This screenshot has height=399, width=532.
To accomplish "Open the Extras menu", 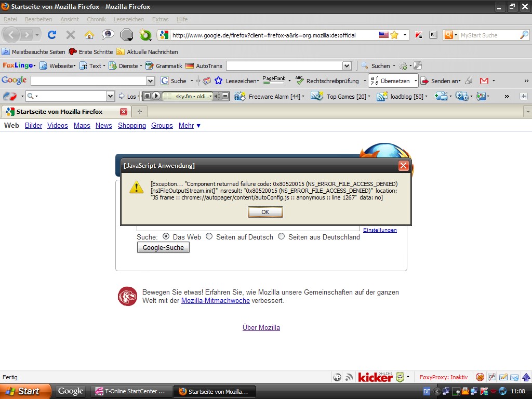I will click(x=160, y=19).
